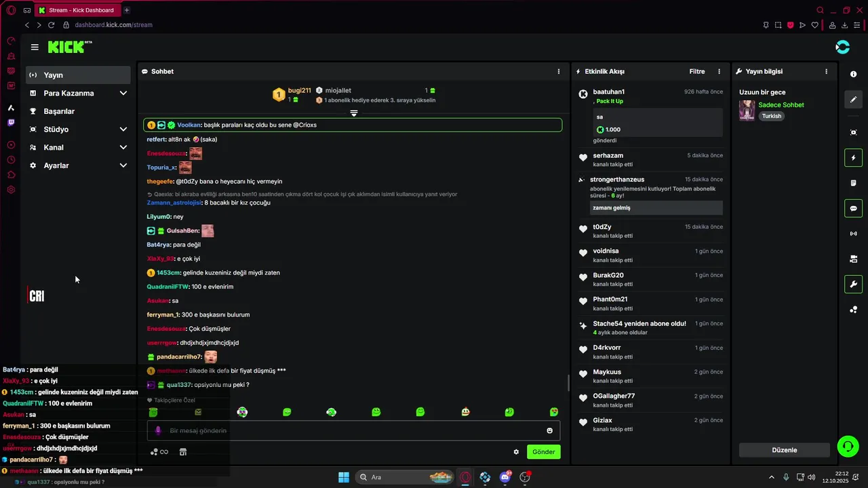The width and height of the screenshot is (868, 488).
Task: Expand the Kanal section chevron
Action: (123, 147)
